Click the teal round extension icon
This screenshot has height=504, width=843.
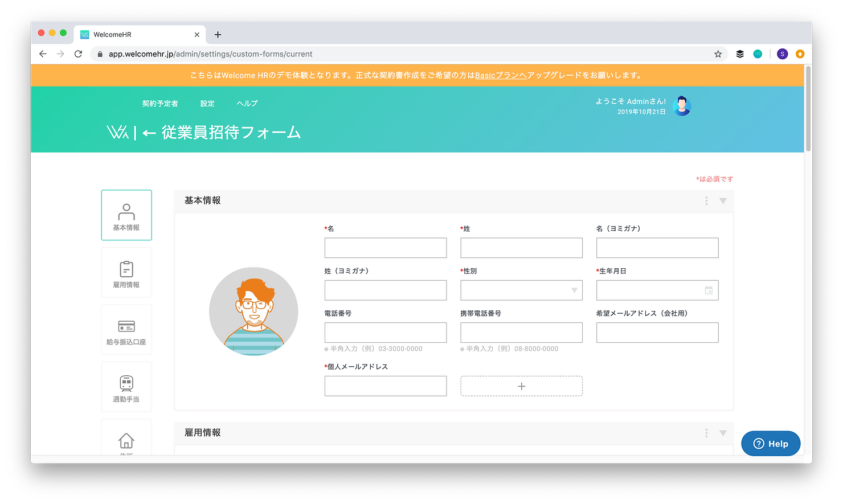point(758,54)
